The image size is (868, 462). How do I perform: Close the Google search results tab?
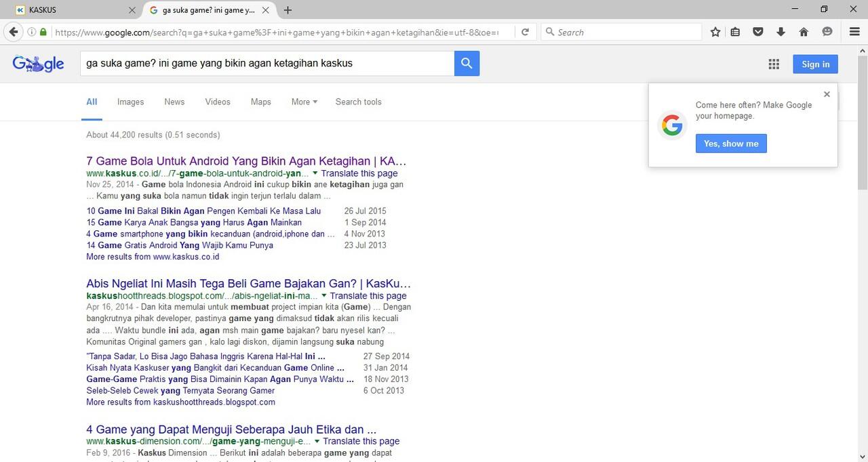[x=265, y=10]
